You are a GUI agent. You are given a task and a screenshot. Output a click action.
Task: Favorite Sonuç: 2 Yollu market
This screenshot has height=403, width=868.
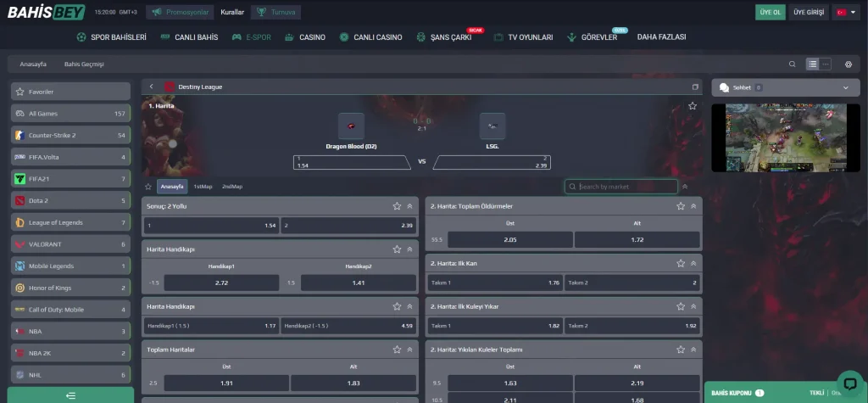tap(397, 206)
